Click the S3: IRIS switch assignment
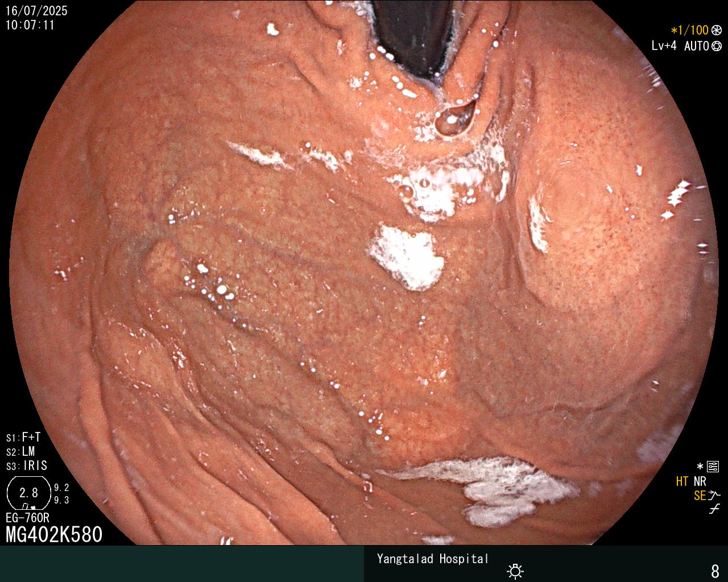The width and height of the screenshot is (728, 582). [27, 466]
